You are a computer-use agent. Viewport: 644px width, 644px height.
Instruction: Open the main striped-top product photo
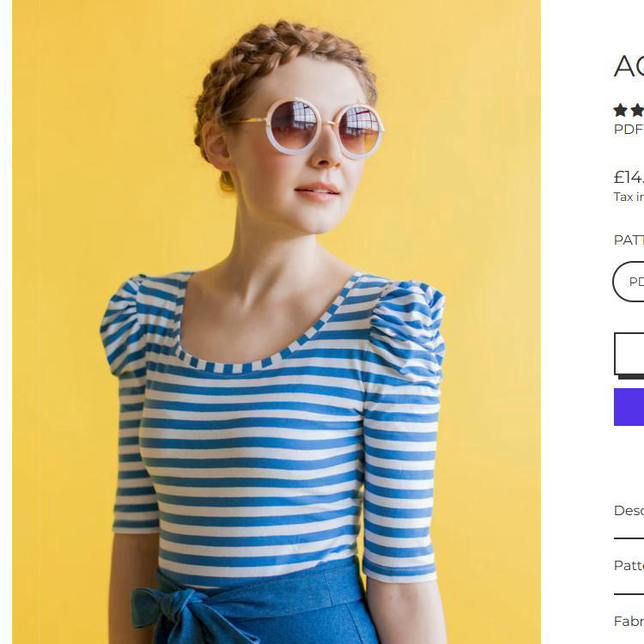276,322
